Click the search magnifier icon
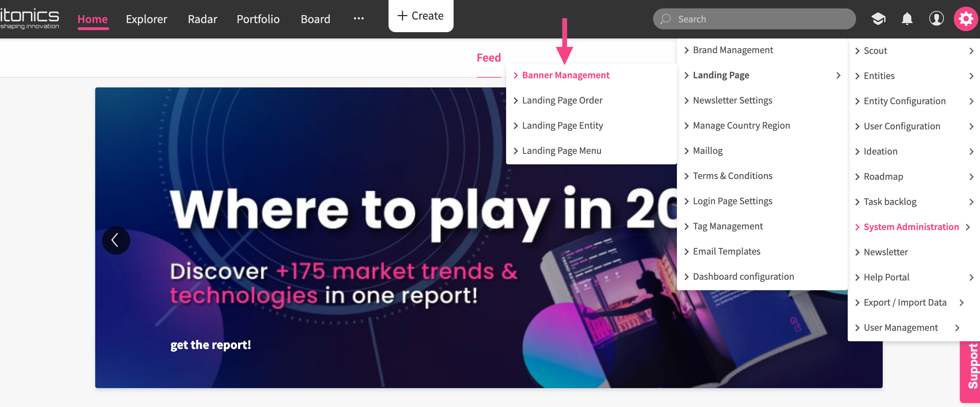 pyautogui.click(x=665, y=19)
